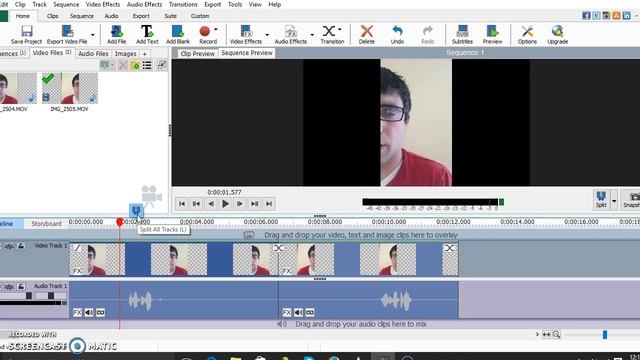Click the Add Text icon
This screenshot has height=360, width=640.
pos(147,31)
